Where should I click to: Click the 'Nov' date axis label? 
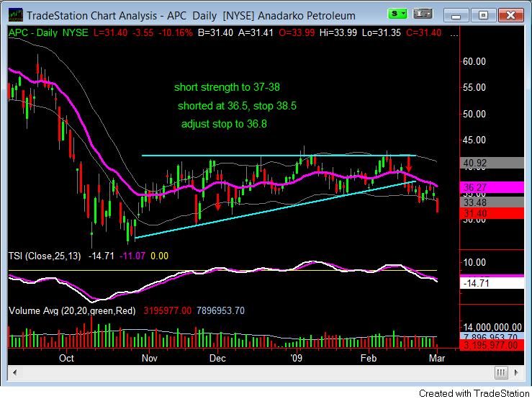click(x=149, y=358)
